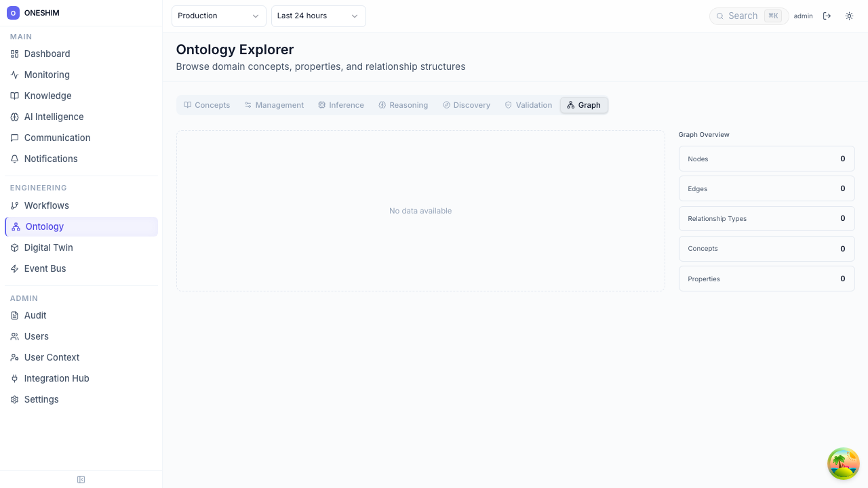Open the Settings page link
The height and width of the screenshot is (488, 868).
coord(41,399)
